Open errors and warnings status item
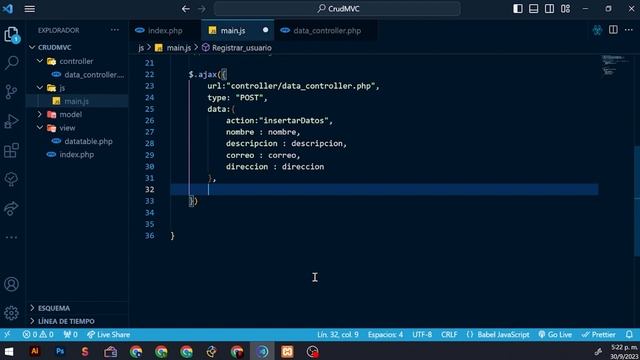640x360 pixels. tap(38, 334)
